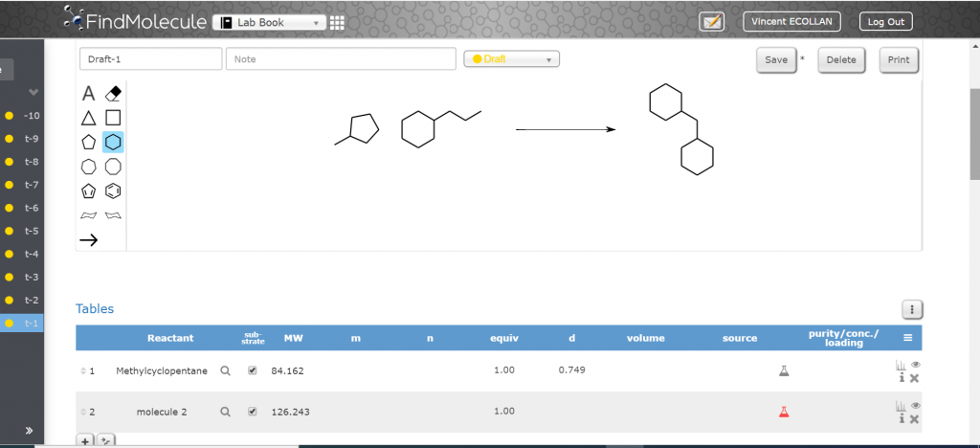Choose the cyclopentane ring tool
This screenshot has height=448, width=980.
tap(88, 142)
